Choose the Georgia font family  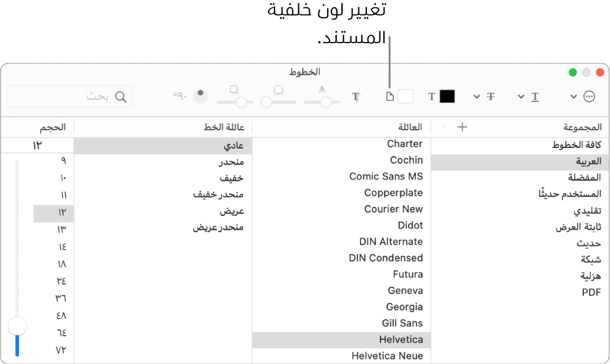pyautogui.click(x=404, y=306)
